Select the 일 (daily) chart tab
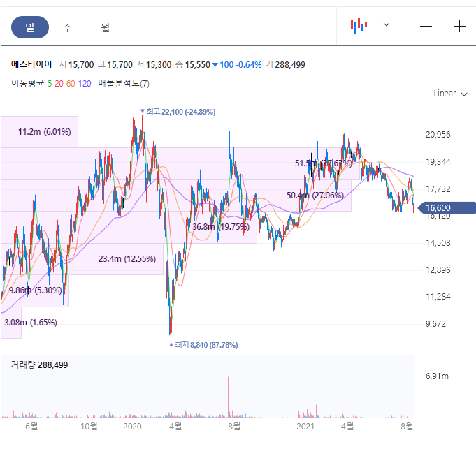The image size is (476, 456). pyautogui.click(x=30, y=27)
